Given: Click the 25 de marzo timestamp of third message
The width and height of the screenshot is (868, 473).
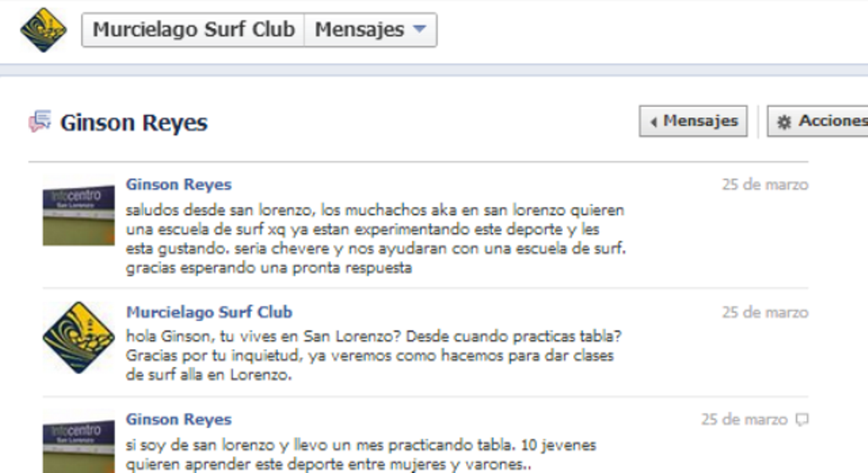Looking at the screenshot, I should coord(744,420).
